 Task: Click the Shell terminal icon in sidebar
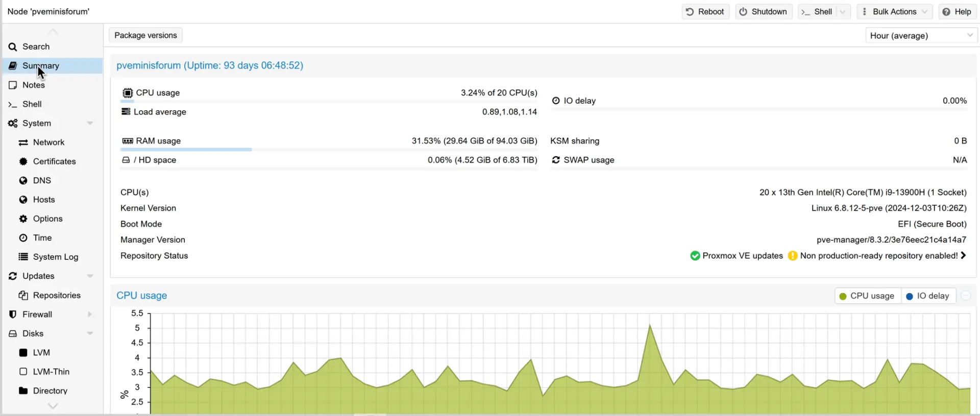(x=13, y=104)
